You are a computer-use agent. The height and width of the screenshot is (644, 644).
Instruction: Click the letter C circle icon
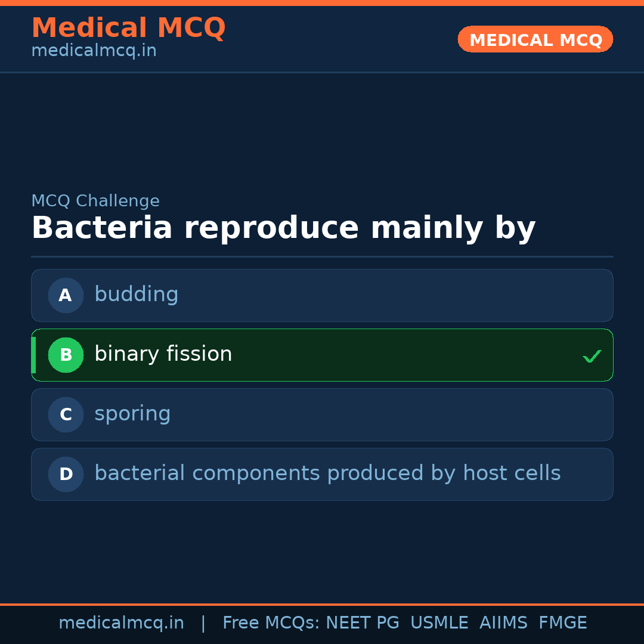tap(66, 414)
